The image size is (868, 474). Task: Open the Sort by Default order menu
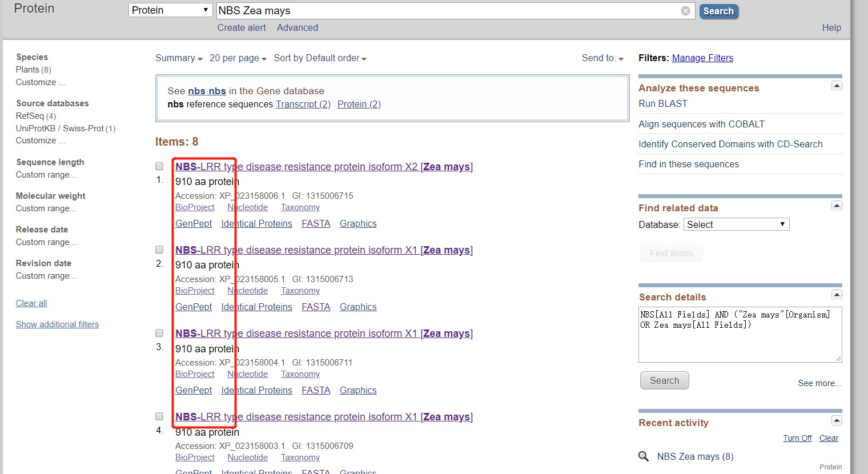click(320, 58)
